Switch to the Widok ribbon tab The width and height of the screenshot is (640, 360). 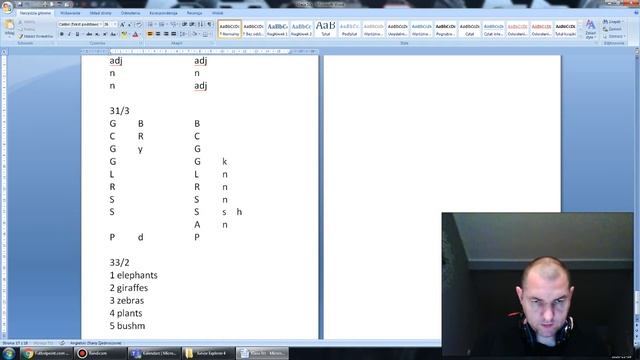[218, 13]
